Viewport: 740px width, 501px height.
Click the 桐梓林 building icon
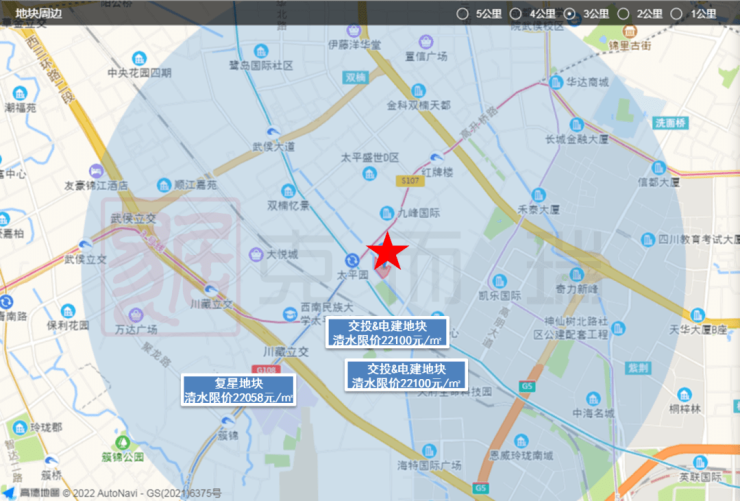pyautogui.click(x=684, y=394)
